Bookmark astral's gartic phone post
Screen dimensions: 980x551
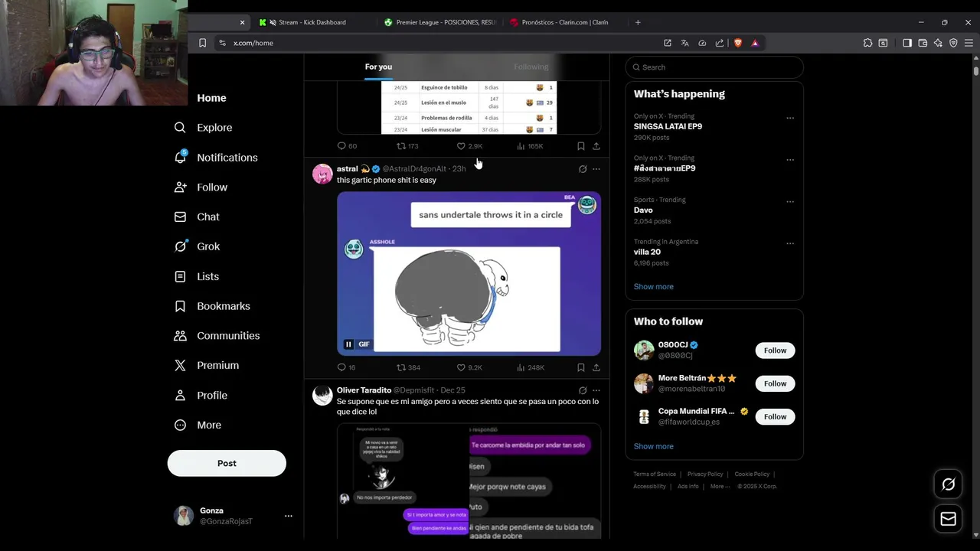pos(580,367)
